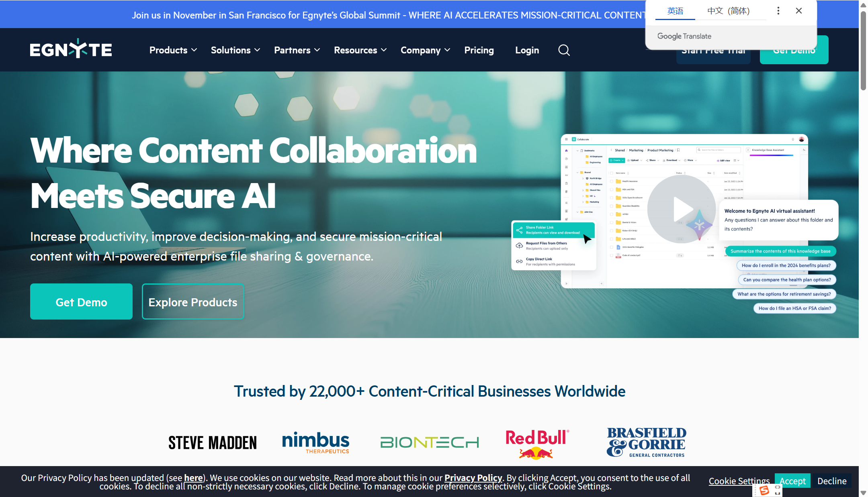Open the Pricing page
Viewport: 868px width, 497px height.
click(x=479, y=50)
